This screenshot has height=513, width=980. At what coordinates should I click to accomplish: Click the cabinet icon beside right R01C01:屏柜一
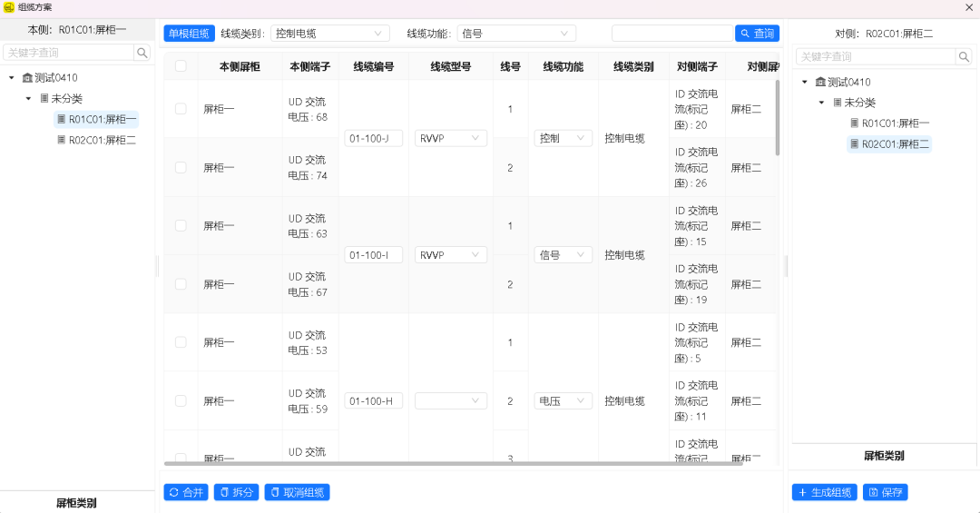point(854,123)
